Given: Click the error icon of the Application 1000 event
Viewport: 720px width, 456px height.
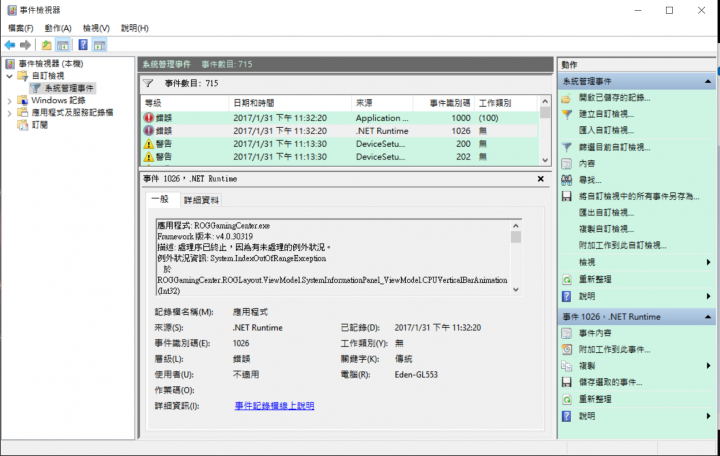Looking at the screenshot, I should point(148,118).
